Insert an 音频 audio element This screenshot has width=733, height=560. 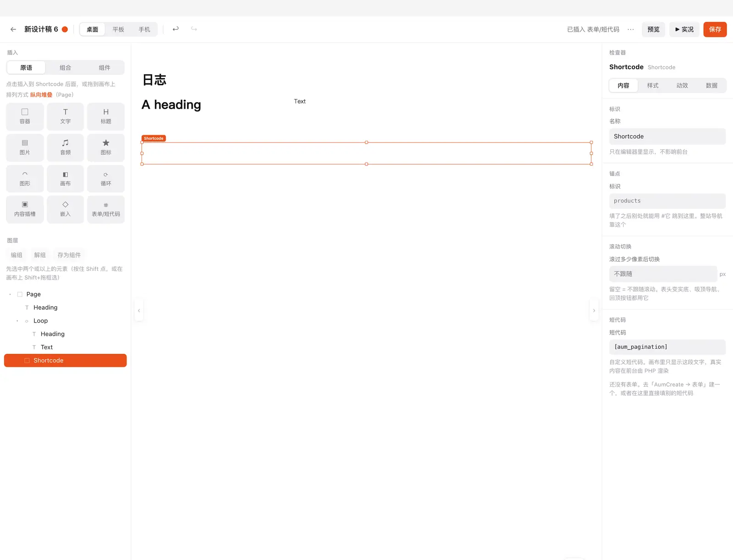[x=66, y=148]
